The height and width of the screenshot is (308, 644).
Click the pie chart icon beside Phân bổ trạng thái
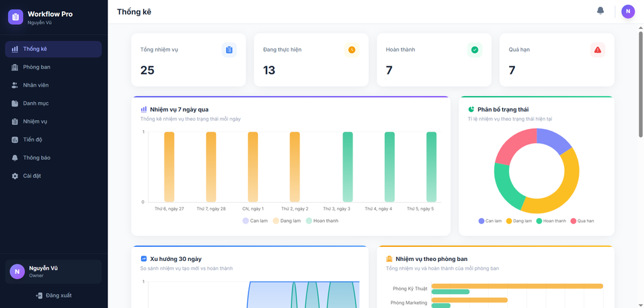point(471,109)
